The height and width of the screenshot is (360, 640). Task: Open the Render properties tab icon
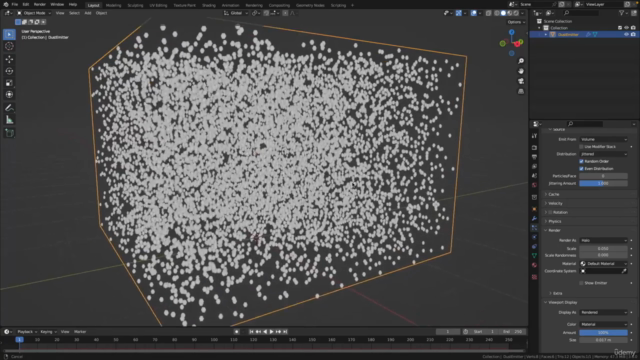(534, 147)
